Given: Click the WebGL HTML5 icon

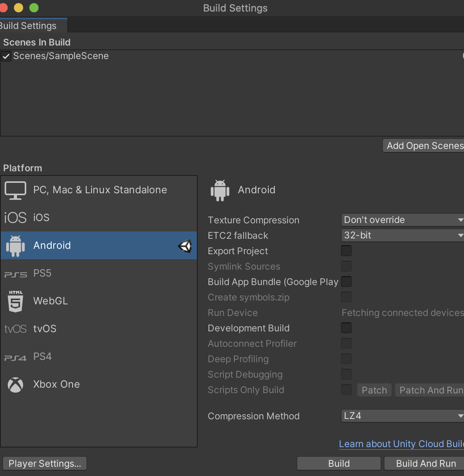Looking at the screenshot, I should coord(15,301).
